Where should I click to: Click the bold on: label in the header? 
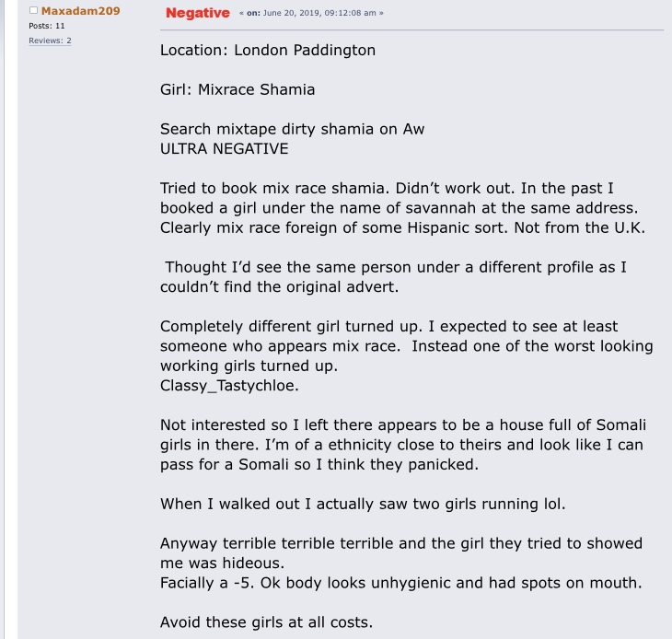click(x=253, y=13)
